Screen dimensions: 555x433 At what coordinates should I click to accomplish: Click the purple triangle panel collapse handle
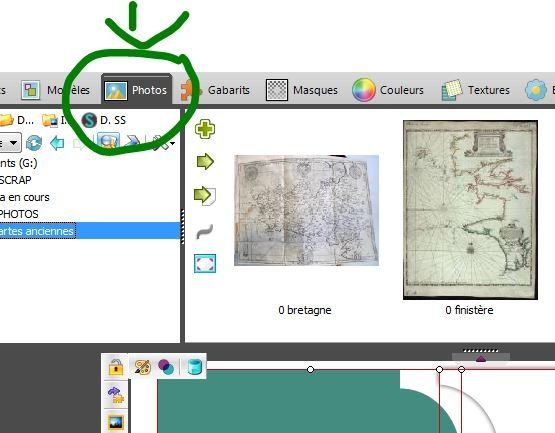point(481,359)
